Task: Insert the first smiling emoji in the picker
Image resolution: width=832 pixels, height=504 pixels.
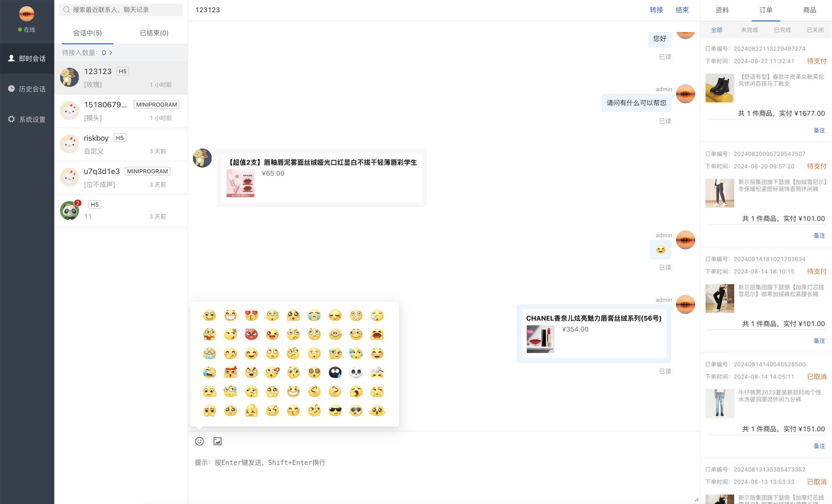Action: [x=209, y=315]
